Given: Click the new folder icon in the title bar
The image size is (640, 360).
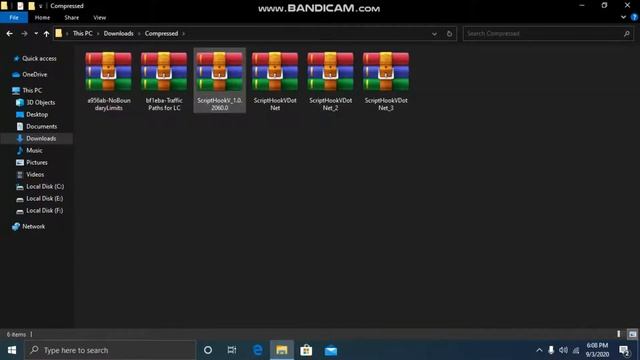Looking at the screenshot, I should (31, 6).
